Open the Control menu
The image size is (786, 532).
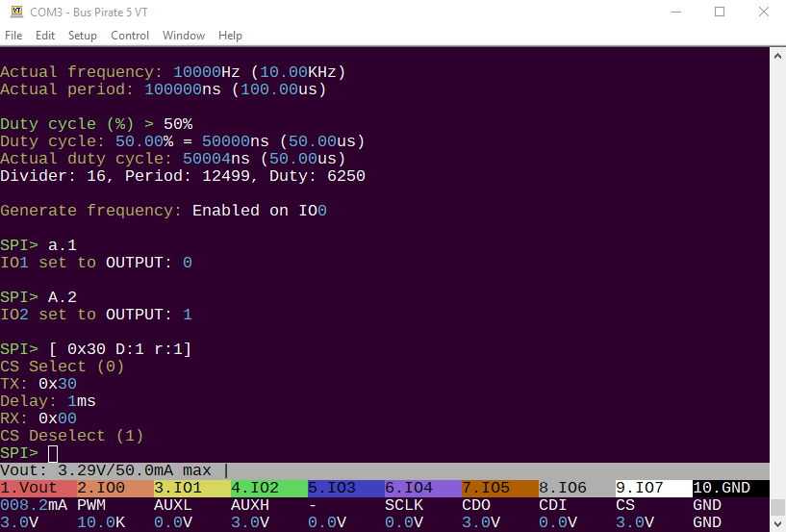pyautogui.click(x=130, y=36)
